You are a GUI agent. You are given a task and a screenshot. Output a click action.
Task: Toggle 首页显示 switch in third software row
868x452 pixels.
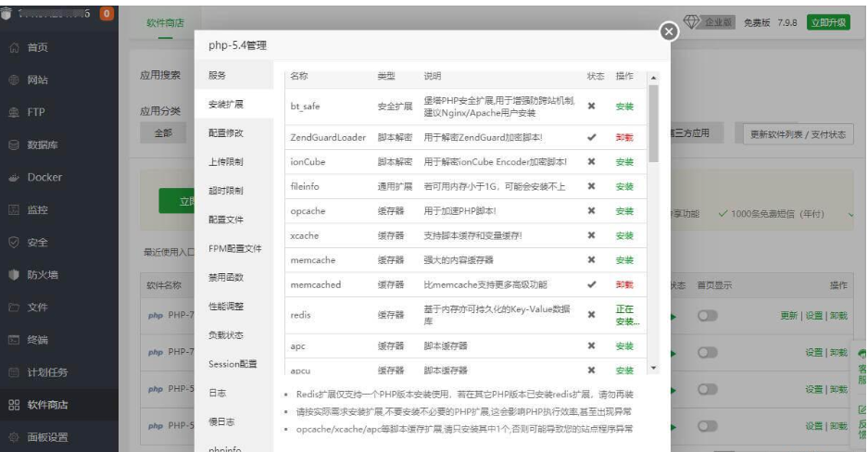tap(708, 390)
